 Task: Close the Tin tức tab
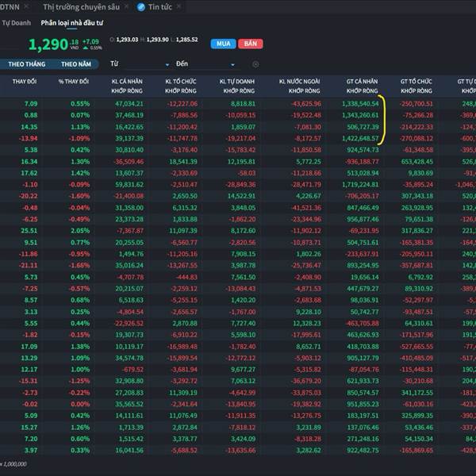[178, 6]
